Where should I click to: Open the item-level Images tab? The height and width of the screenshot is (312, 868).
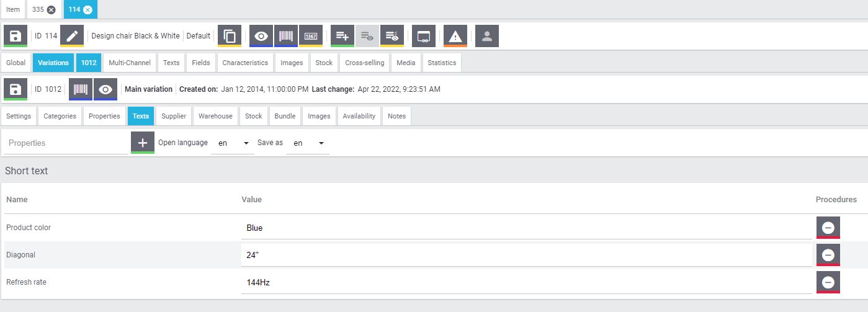[292, 63]
